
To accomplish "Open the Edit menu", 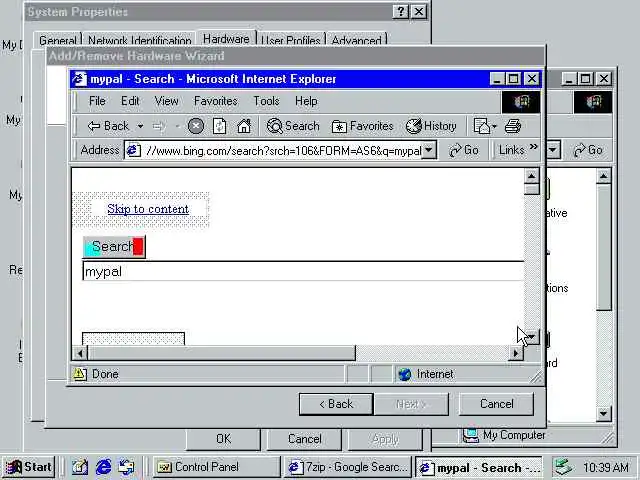I will click(130, 101).
